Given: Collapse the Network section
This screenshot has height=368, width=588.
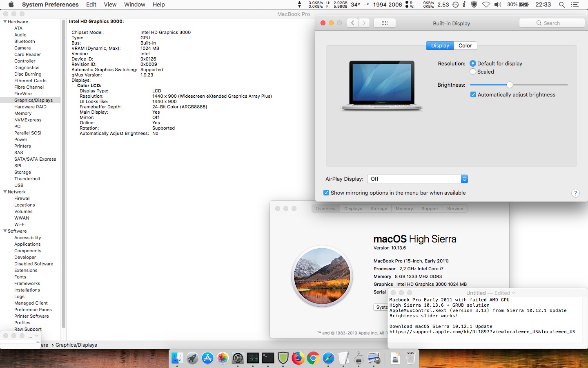Looking at the screenshot, I should coord(5,192).
